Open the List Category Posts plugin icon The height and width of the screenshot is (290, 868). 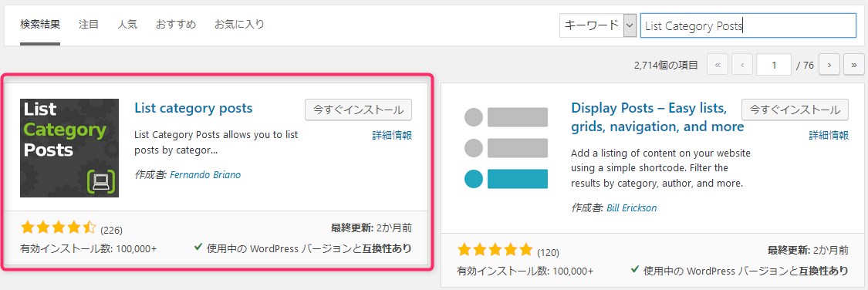(69, 148)
